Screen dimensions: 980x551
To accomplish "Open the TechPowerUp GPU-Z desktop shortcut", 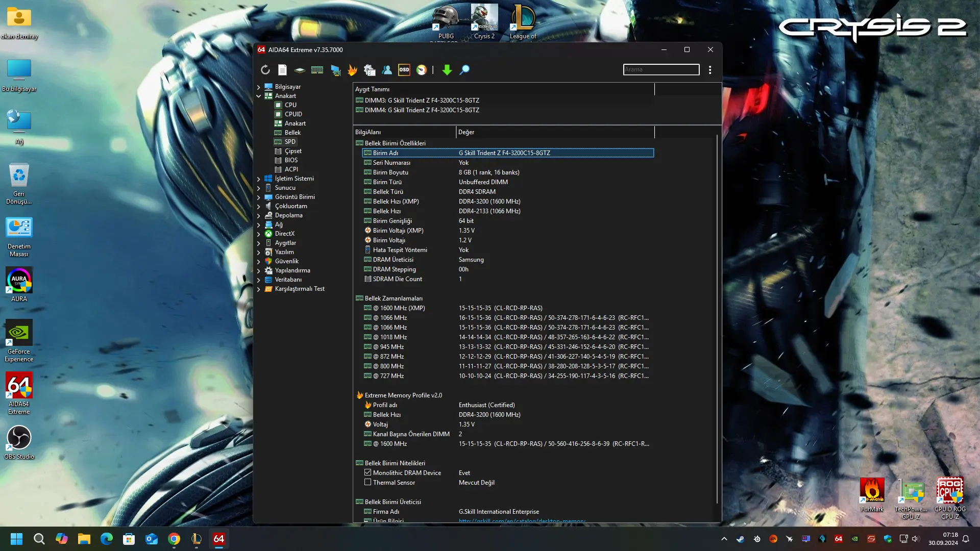I will tap(911, 498).
